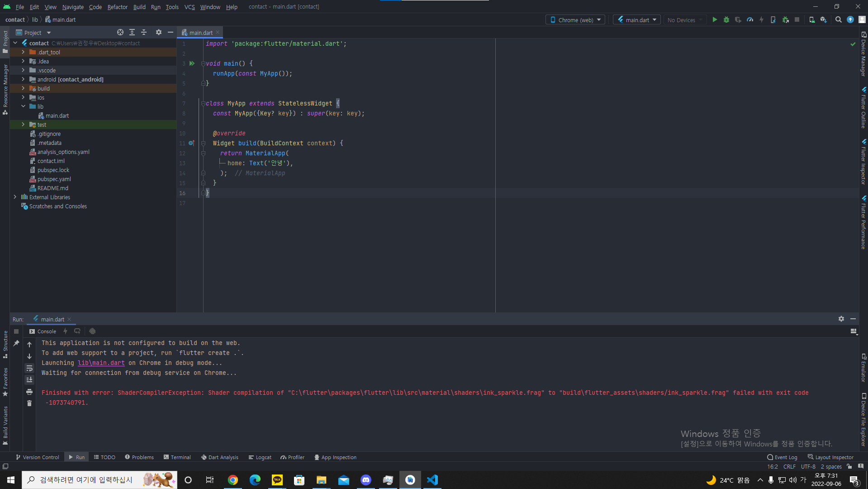Hide the Project panel with minus icon
The width and height of the screenshot is (868, 489).
coord(171,33)
